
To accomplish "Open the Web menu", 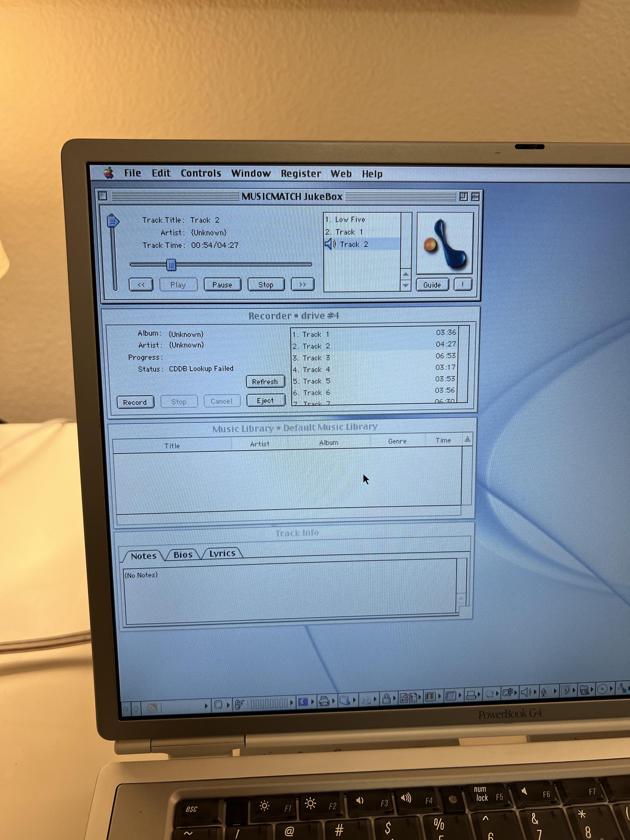I will pos(341,174).
